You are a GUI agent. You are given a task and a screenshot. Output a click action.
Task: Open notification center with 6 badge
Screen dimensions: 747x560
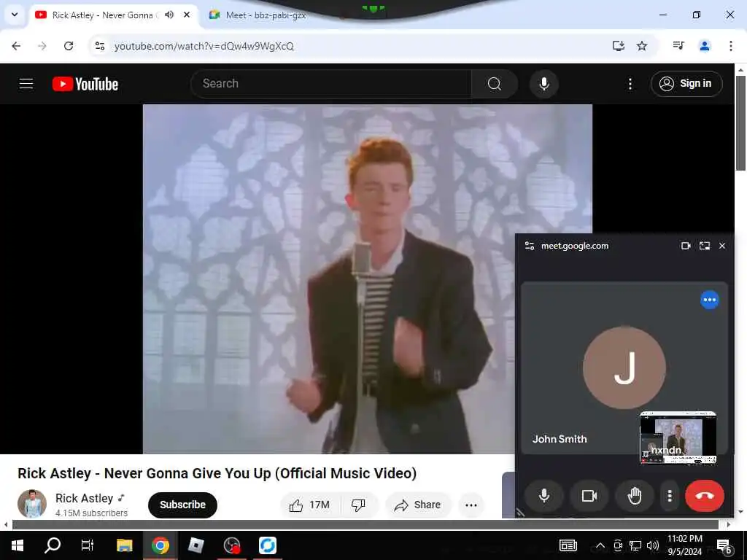point(724,547)
